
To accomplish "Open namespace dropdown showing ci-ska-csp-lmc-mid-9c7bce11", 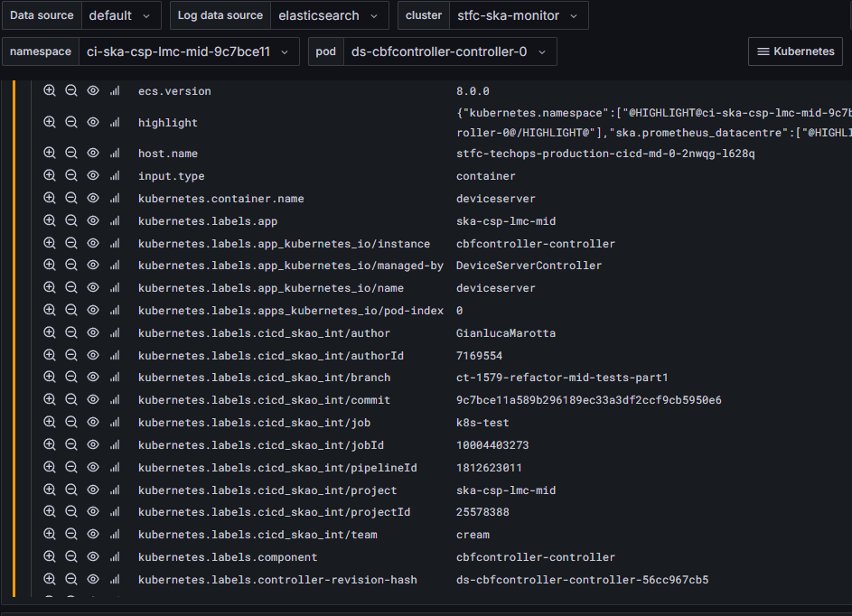I will [189, 51].
